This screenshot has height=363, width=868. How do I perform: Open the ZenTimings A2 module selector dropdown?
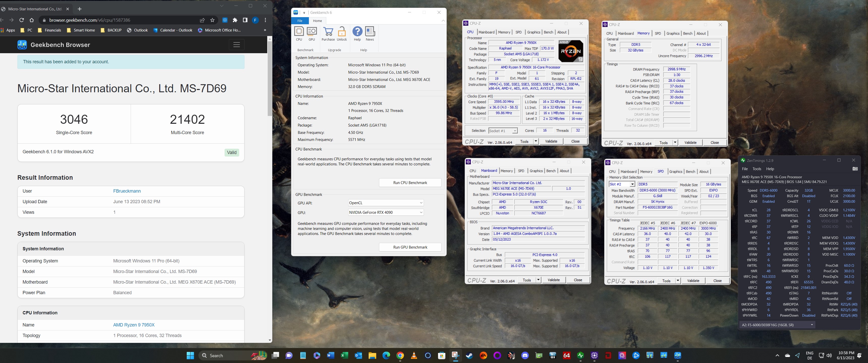pyautogui.click(x=777, y=325)
